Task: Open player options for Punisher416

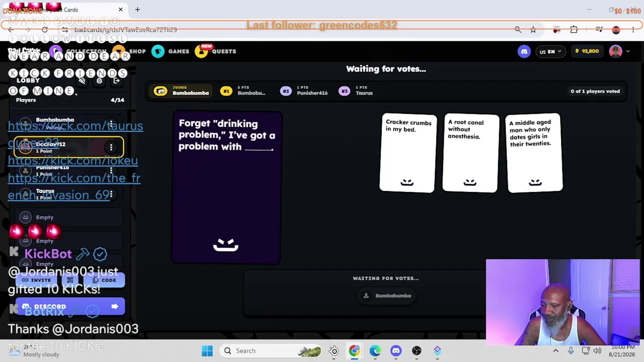Action: (111, 171)
